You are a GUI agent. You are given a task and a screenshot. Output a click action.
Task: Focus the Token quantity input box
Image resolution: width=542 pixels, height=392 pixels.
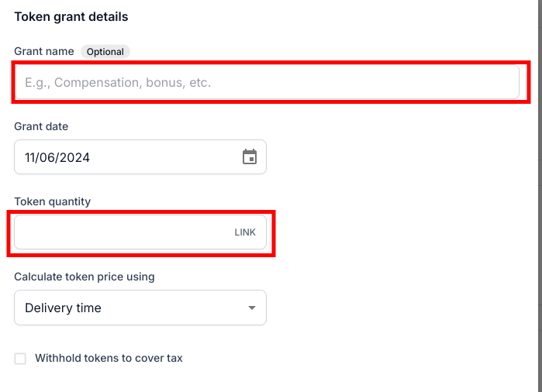(140, 232)
